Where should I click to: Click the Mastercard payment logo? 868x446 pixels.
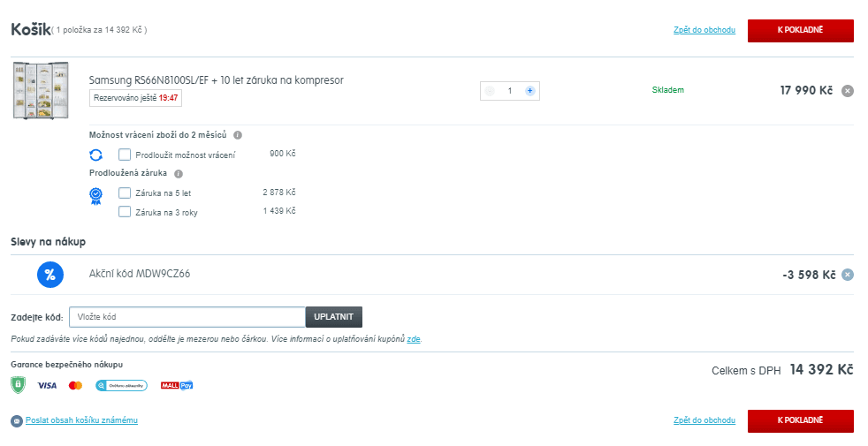tap(75, 386)
